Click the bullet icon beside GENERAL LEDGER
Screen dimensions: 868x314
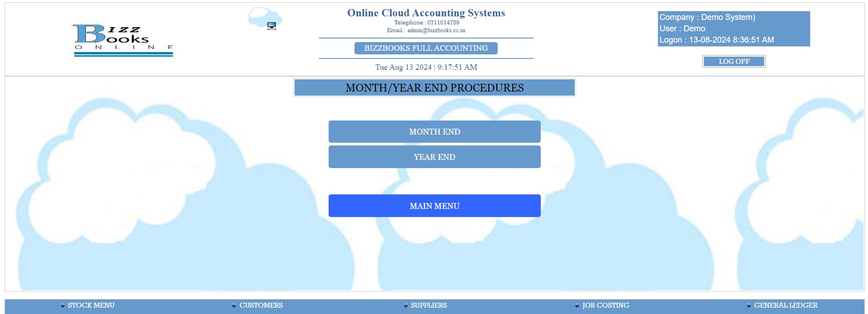click(x=749, y=306)
